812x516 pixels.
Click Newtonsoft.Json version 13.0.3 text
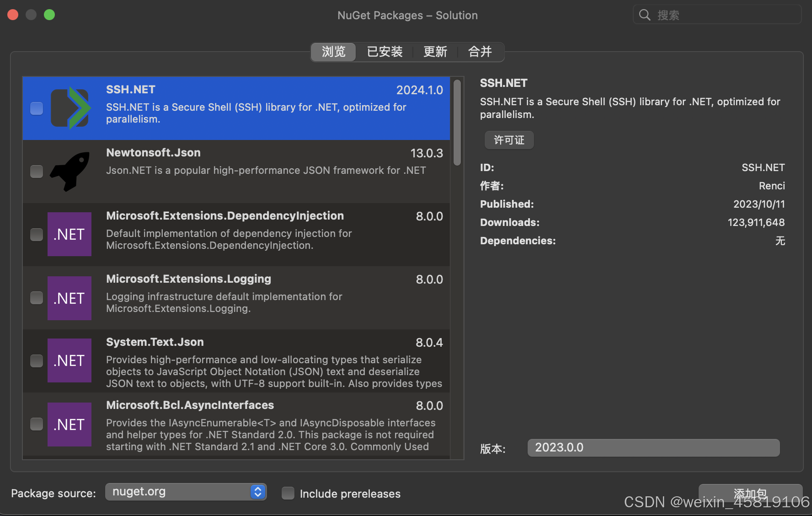(427, 153)
